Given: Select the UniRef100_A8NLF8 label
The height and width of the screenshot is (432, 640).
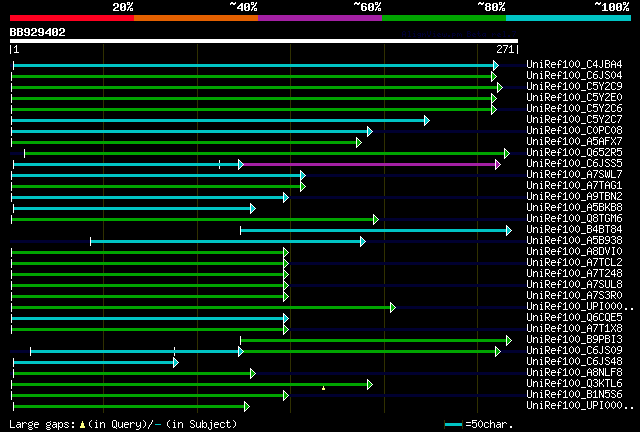Looking at the screenshot, I should [x=574, y=373].
